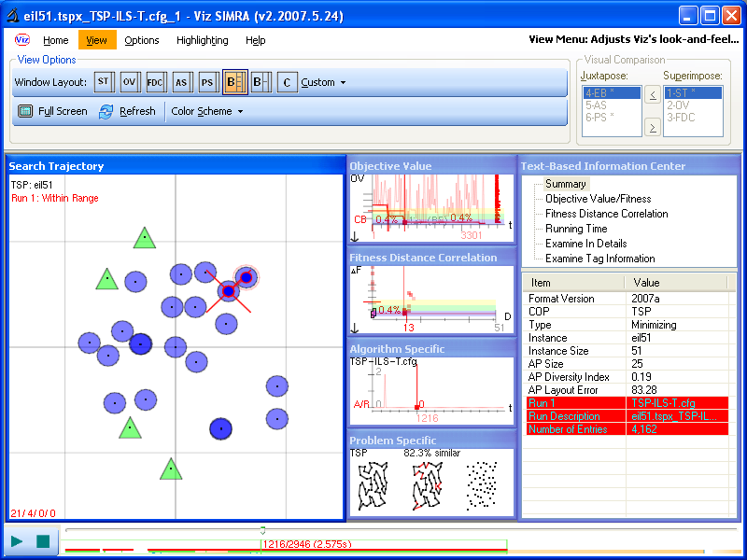Toggle the second B layout button

(261, 82)
